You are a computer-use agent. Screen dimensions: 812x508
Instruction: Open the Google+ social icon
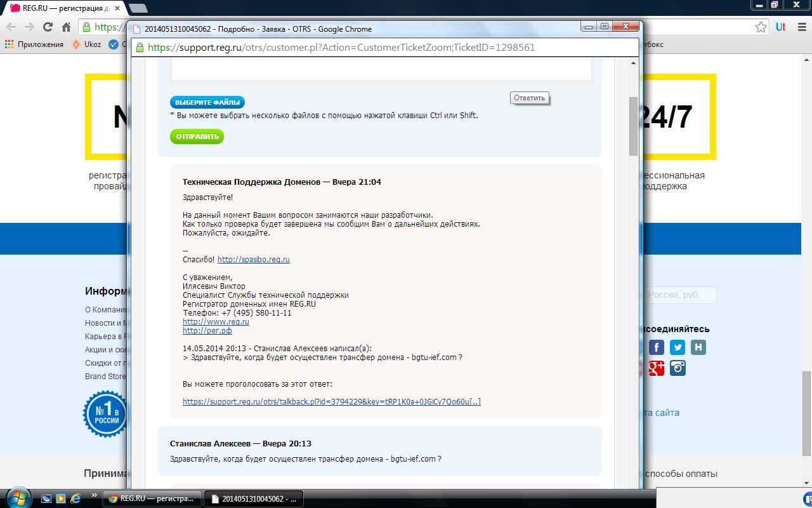coord(657,368)
